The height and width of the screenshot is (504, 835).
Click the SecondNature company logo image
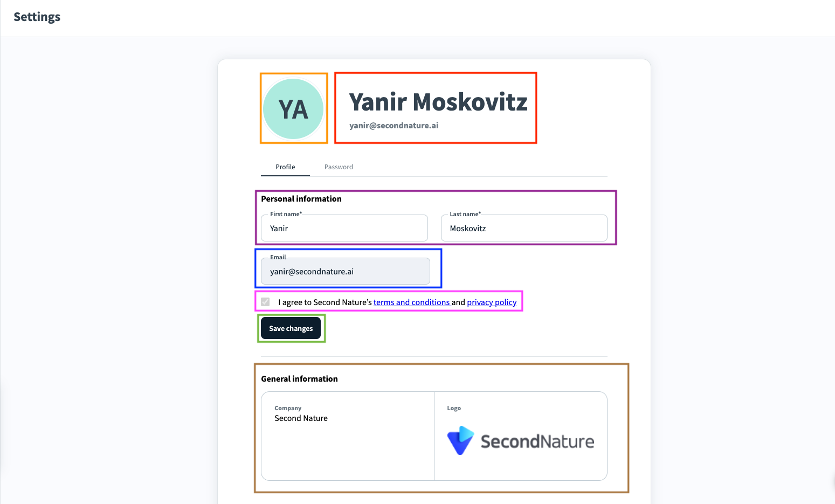point(521,441)
